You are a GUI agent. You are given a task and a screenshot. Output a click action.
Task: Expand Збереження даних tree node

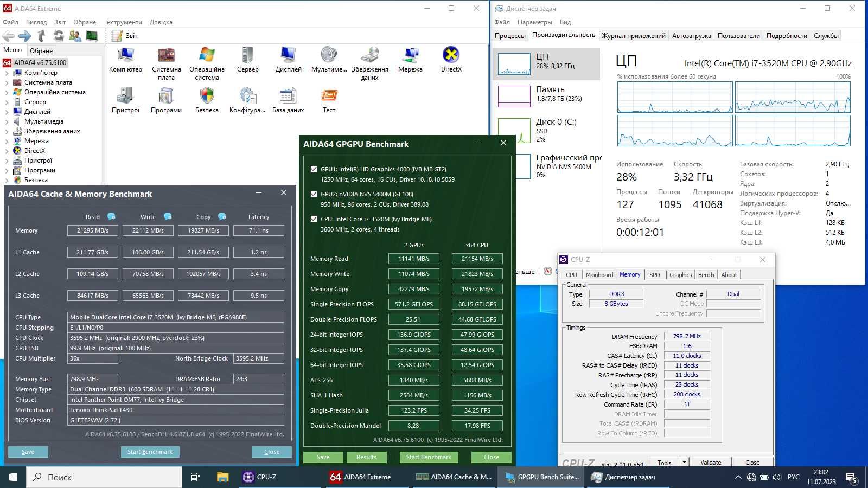pos(7,131)
